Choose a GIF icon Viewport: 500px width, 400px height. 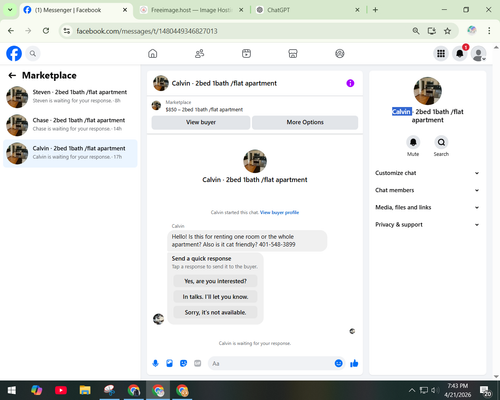tap(197, 363)
